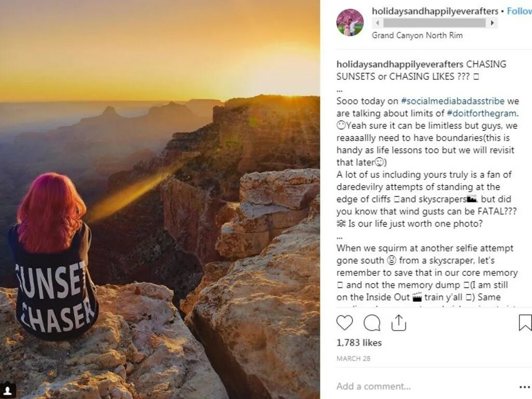View the list of 1,783 likes
Viewport: 532px width, 399px height.
click(359, 343)
